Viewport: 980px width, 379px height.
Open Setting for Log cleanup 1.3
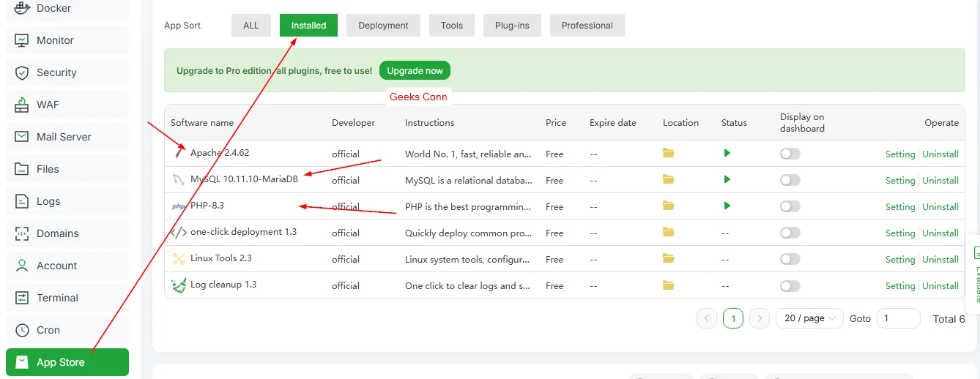click(900, 285)
